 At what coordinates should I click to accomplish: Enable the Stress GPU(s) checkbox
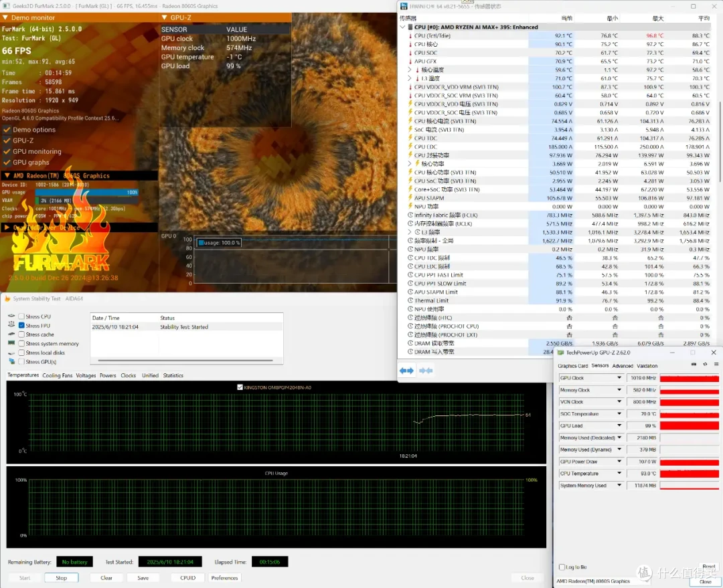(x=21, y=362)
